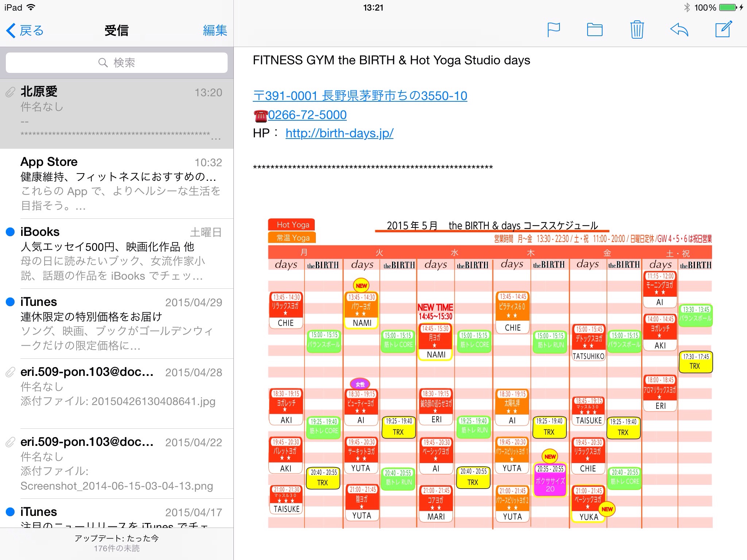Image resolution: width=747 pixels, height=560 pixels.
Task: Tap the モーニングヨガ AI Saturday block
Action: tap(659, 289)
